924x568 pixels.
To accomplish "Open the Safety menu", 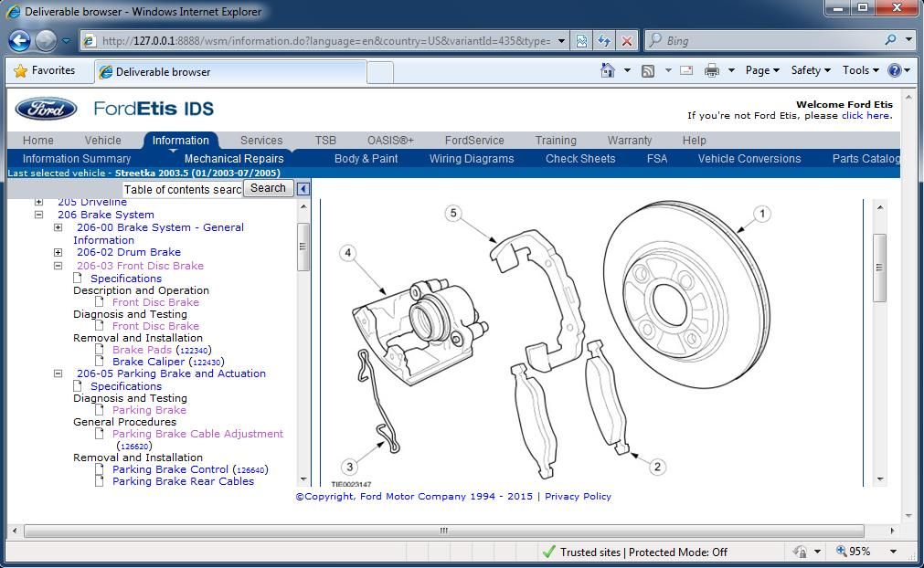I will tap(811, 70).
